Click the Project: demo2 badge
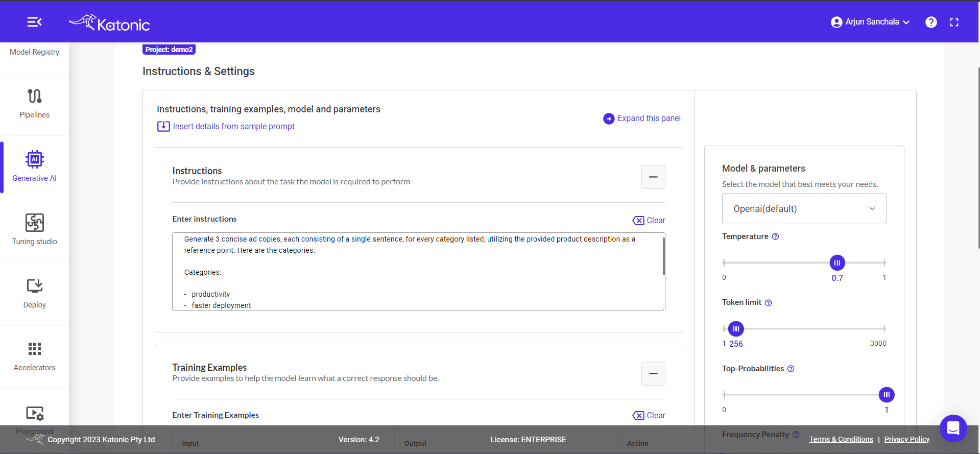980x454 pixels. click(169, 50)
